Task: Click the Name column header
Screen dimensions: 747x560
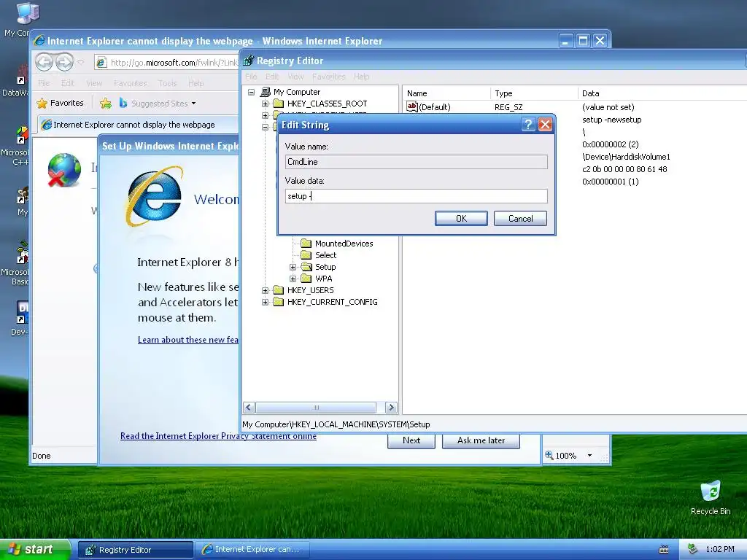Action: 446,93
